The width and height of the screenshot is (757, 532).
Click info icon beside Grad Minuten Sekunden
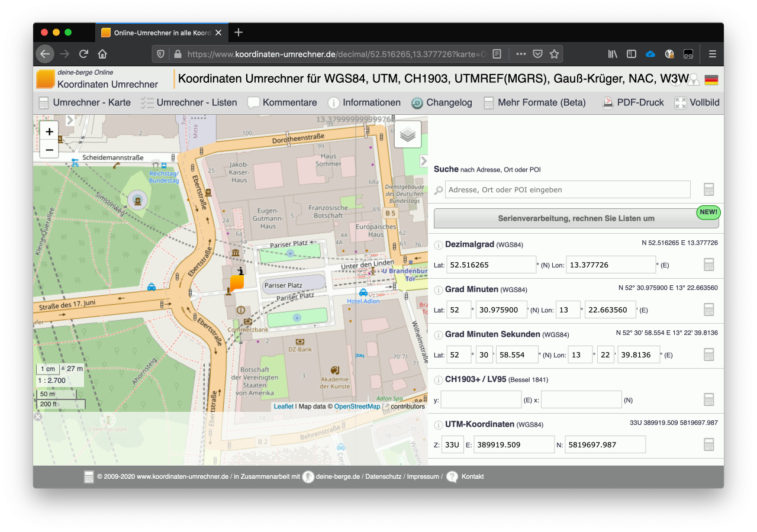[439, 335]
